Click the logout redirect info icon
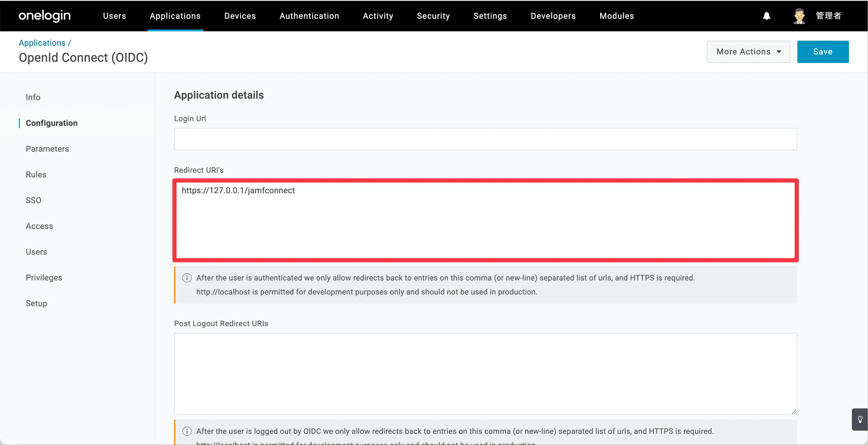 (x=187, y=431)
